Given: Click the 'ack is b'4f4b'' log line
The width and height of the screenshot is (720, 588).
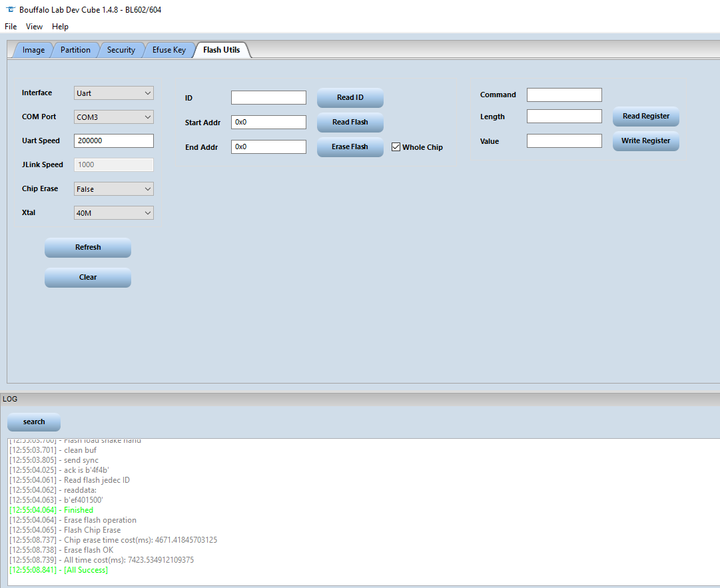Looking at the screenshot, I should (59, 470).
